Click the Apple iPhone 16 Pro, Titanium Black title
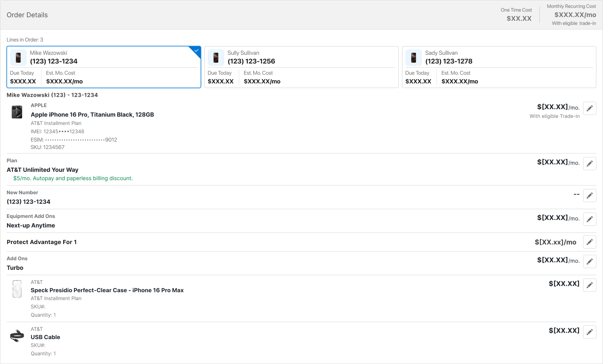The width and height of the screenshot is (603, 364). click(92, 115)
